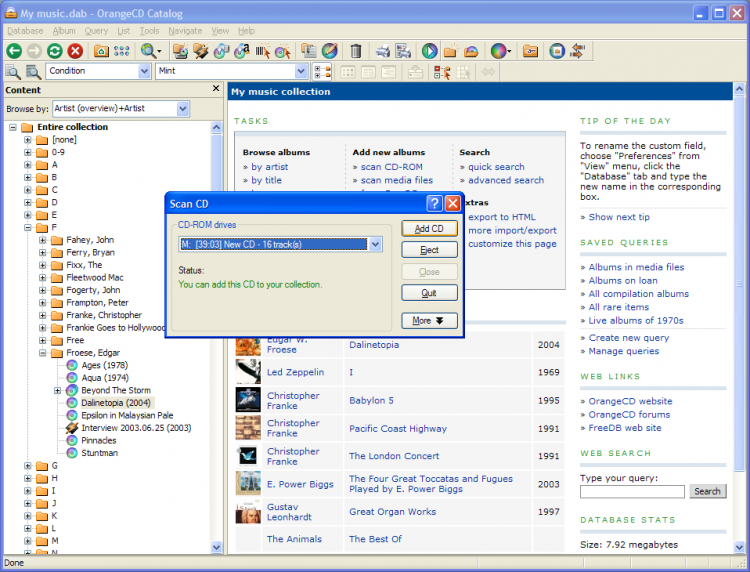Click the help question mark in Scan CD dialog

click(434, 203)
